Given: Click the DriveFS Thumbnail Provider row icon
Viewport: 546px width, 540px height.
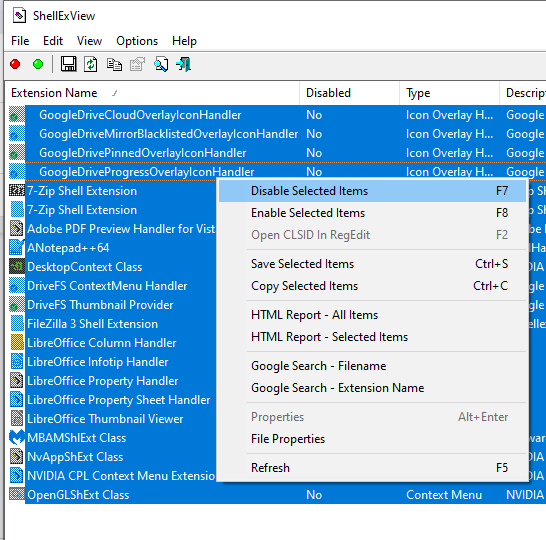Looking at the screenshot, I should pos(17,305).
